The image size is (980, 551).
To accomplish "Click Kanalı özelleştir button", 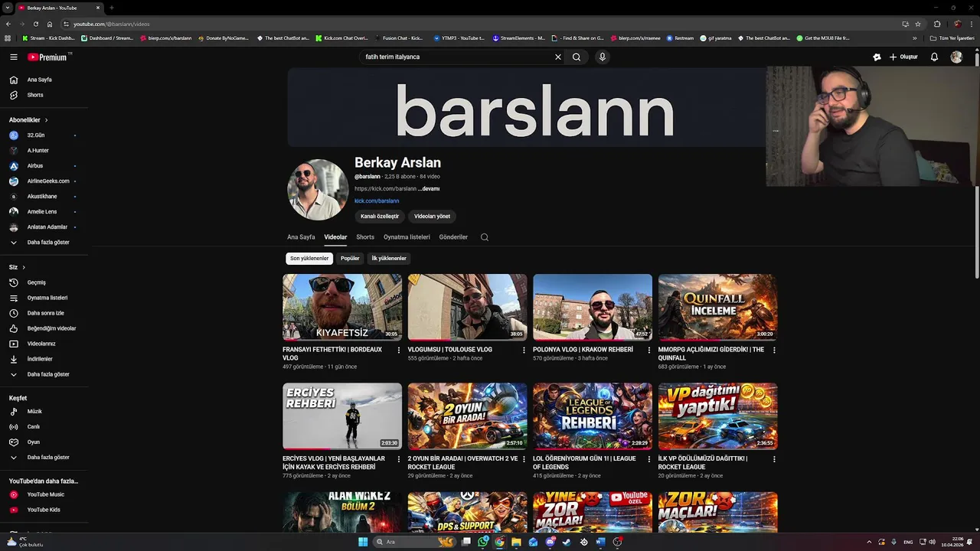I will point(380,217).
